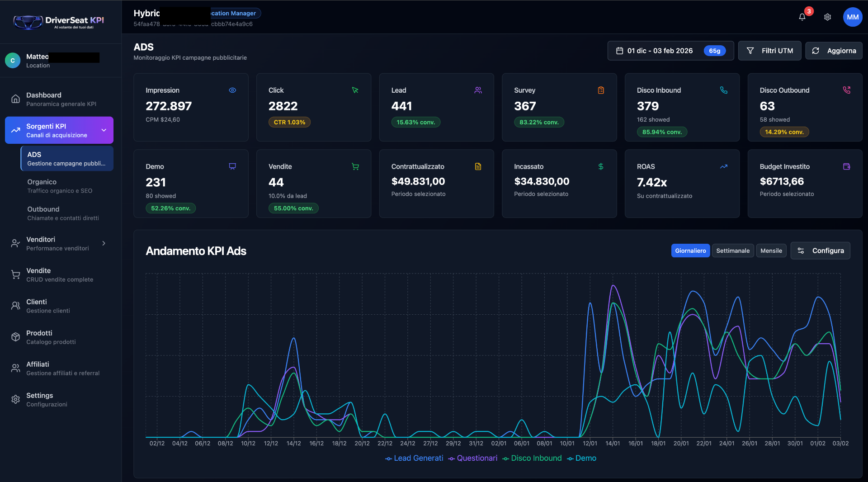Toggle the Disco Inbound chart series
Image resolution: width=868 pixels, height=482 pixels.
coord(532,458)
